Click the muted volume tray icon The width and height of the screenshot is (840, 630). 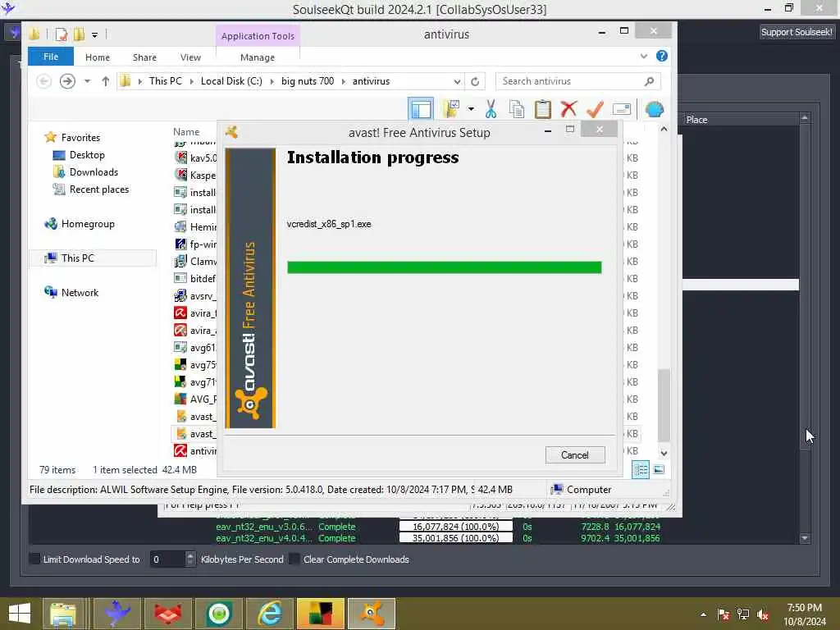point(763,615)
